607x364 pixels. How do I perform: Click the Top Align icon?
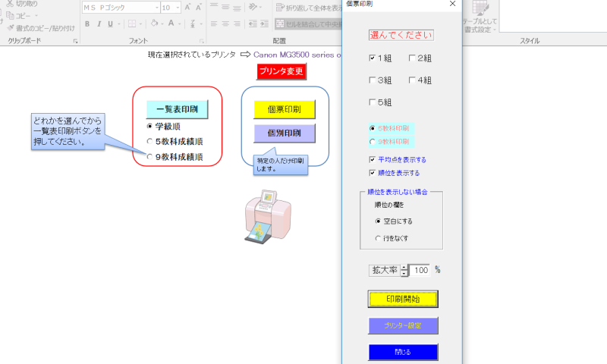click(214, 7)
